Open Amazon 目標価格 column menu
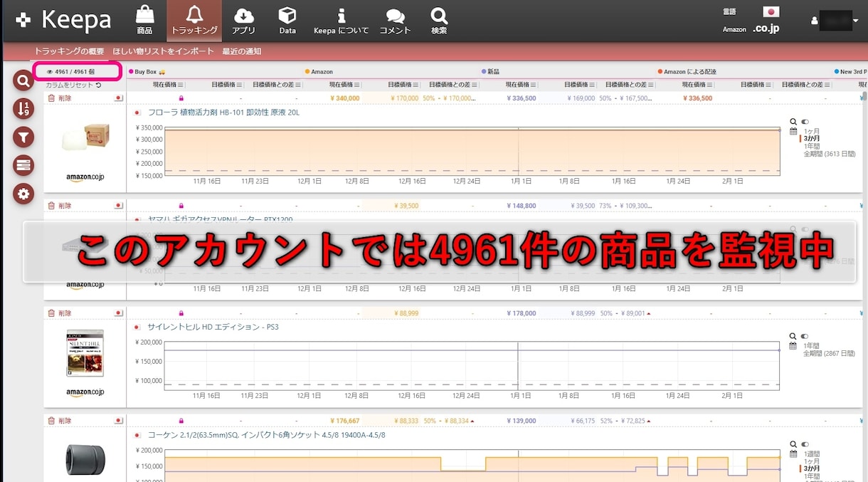Viewport: 868px width, 482px height. tap(416, 85)
